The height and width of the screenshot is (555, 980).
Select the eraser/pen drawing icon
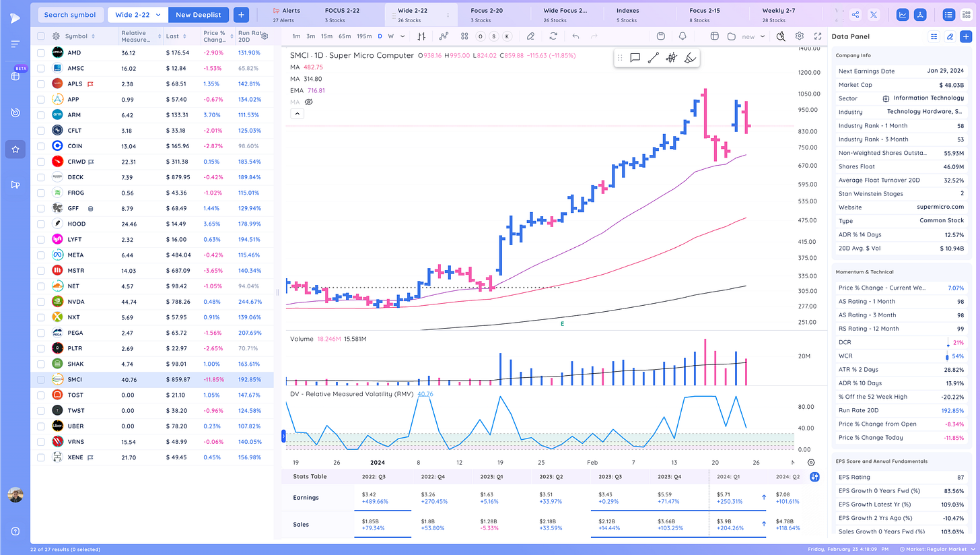530,36
